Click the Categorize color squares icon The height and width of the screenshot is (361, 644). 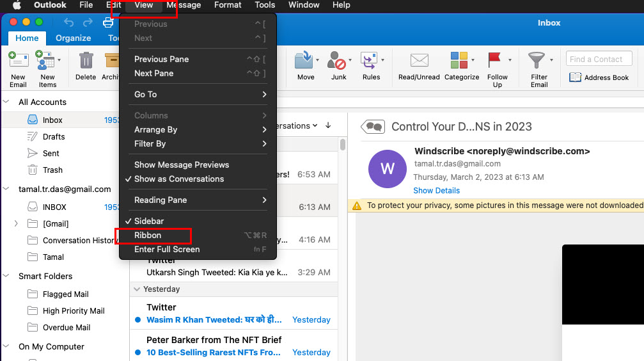[x=459, y=61]
